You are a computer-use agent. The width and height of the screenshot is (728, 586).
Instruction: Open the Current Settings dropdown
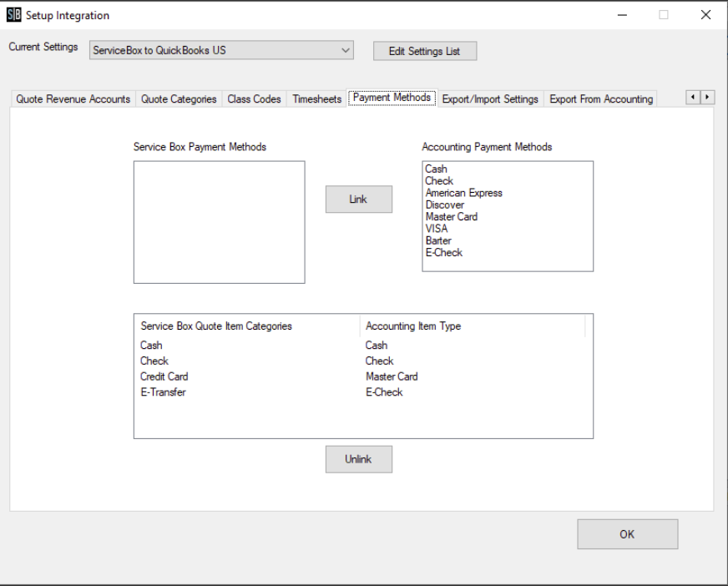click(x=221, y=50)
